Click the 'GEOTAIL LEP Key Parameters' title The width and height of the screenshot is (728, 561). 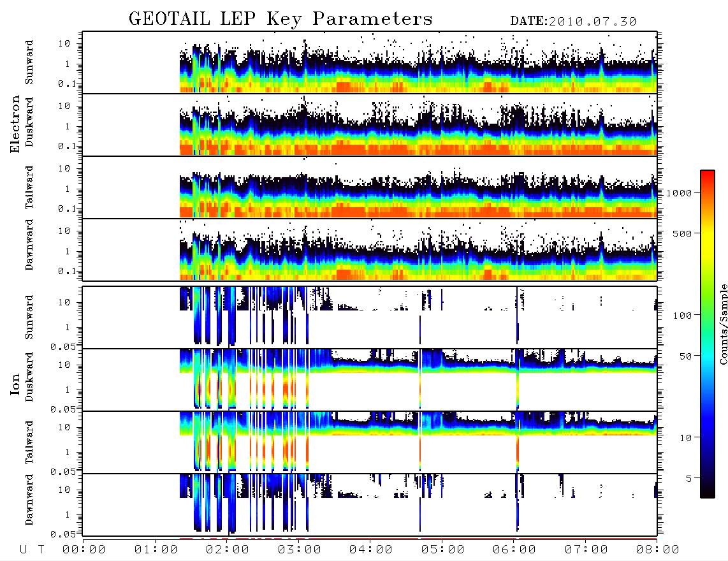[280, 19]
